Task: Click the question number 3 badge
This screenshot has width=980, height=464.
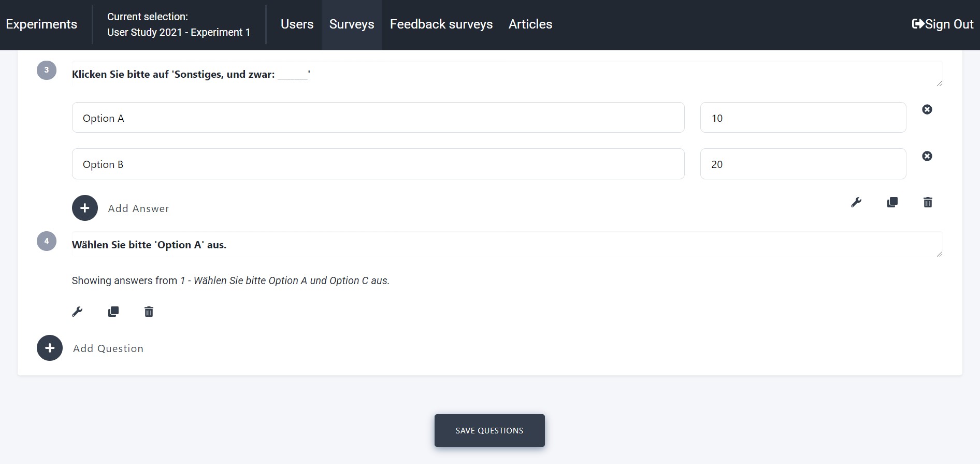Action: tap(47, 70)
